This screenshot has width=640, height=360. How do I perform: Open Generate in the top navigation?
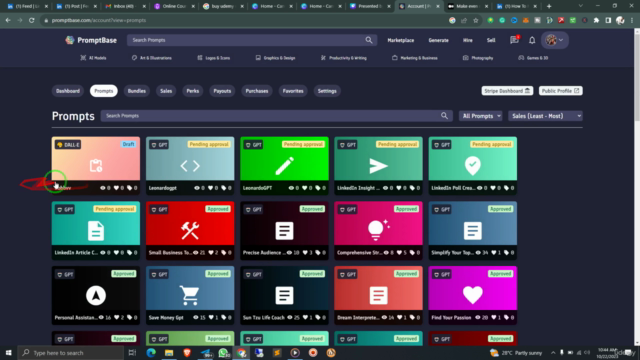point(439,40)
